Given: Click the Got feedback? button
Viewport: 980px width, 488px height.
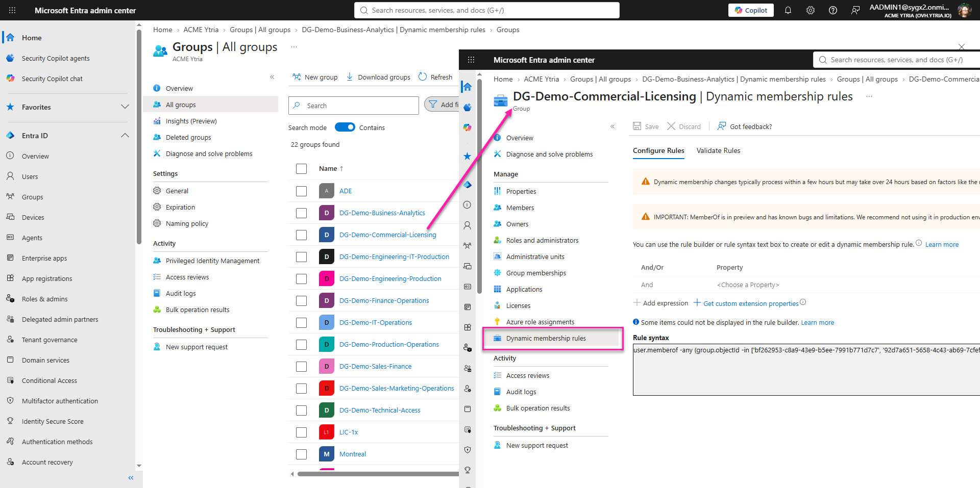Looking at the screenshot, I should click(x=745, y=126).
